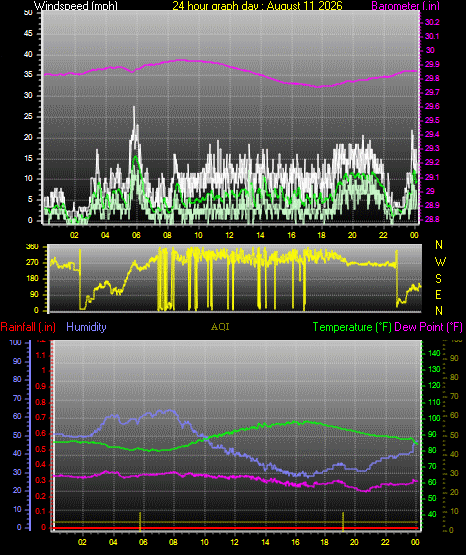
Task: Click the "35" windspeed axis value
Action: coord(28,75)
